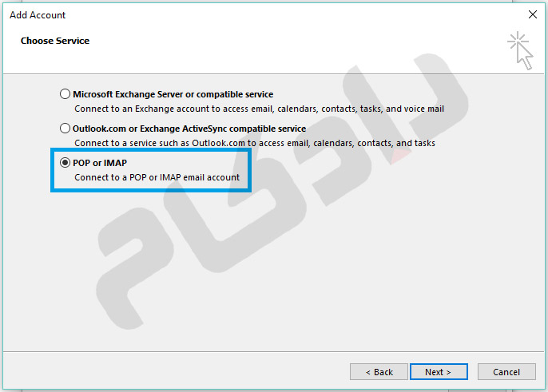Cancel the Add Account wizard

[x=506, y=372]
